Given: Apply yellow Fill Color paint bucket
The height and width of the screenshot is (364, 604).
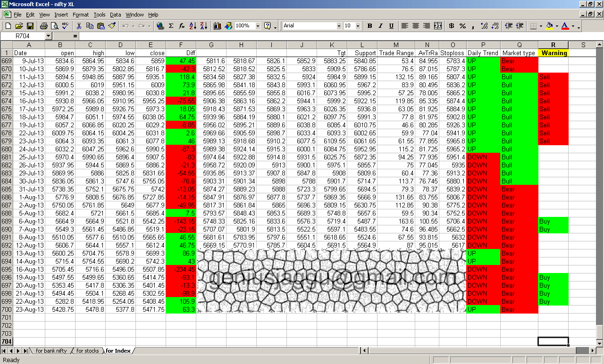Looking at the screenshot, I should pyautogui.click(x=549, y=26).
